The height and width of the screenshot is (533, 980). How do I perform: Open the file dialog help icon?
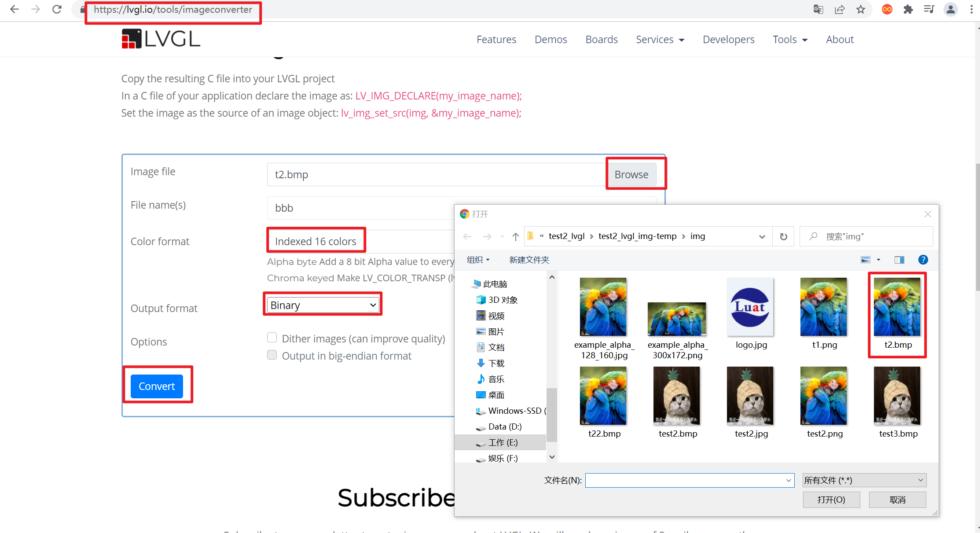[x=923, y=260]
